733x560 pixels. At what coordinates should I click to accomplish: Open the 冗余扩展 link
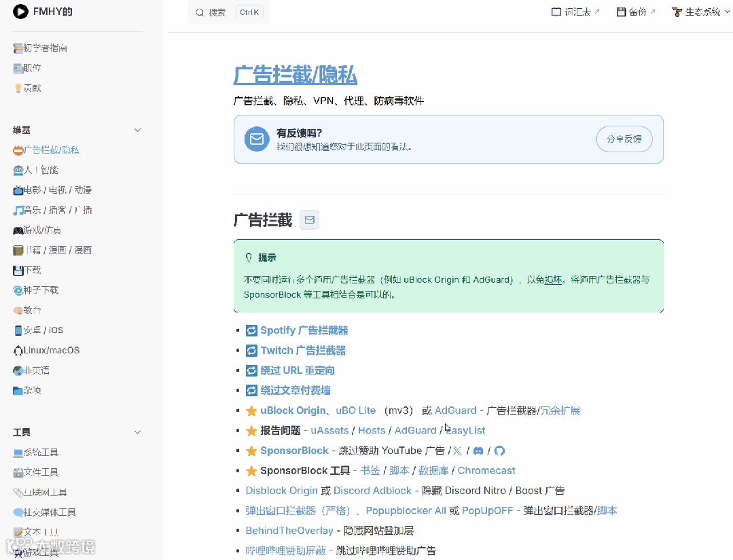[x=560, y=410]
